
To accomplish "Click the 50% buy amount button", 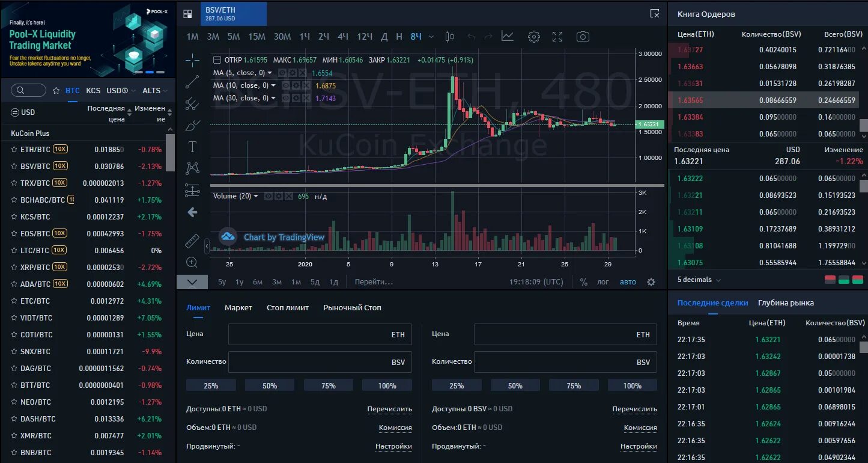I will (270, 385).
